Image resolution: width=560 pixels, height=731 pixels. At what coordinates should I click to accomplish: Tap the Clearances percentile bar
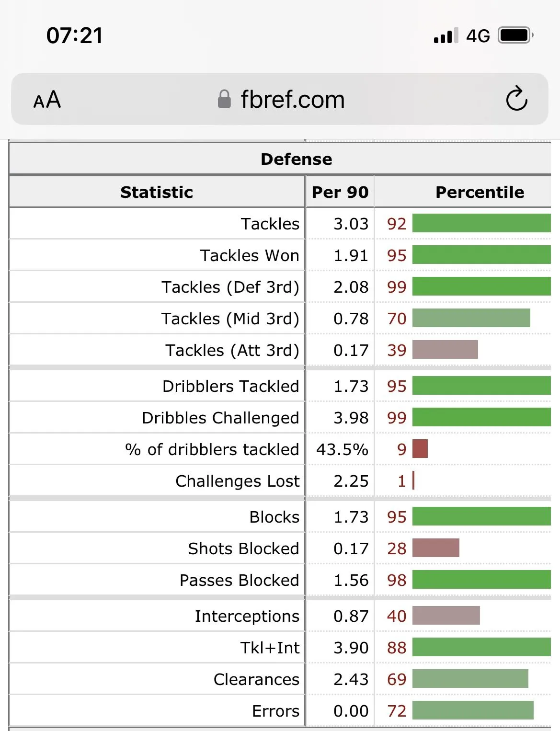[x=470, y=679]
